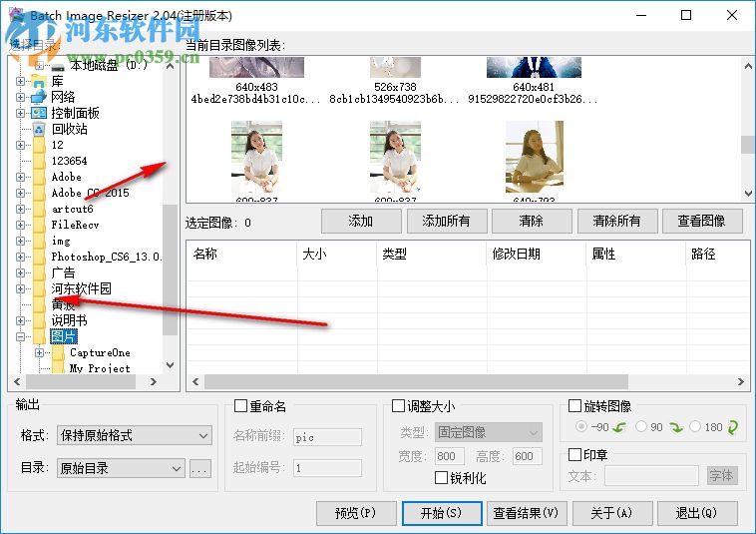Click the 本地磁盘 (D:) drive icon

[58, 67]
